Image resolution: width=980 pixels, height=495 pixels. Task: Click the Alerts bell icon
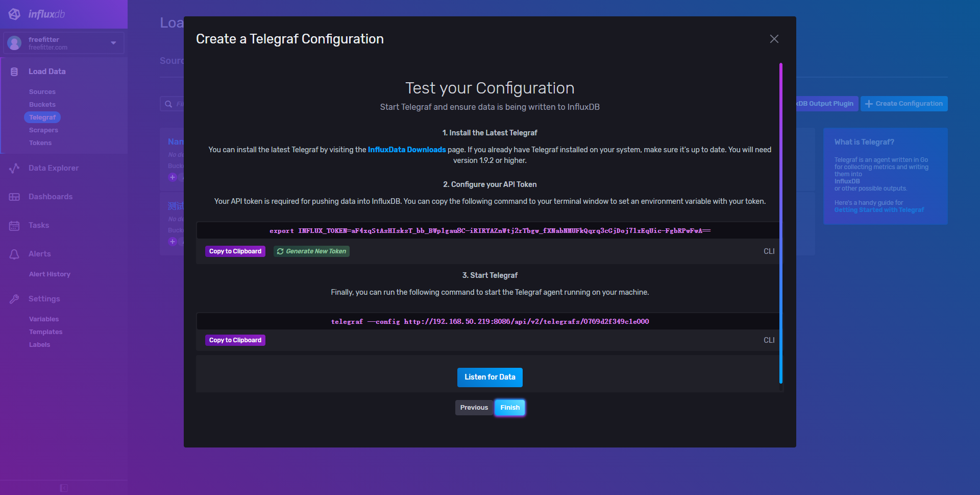(x=14, y=254)
